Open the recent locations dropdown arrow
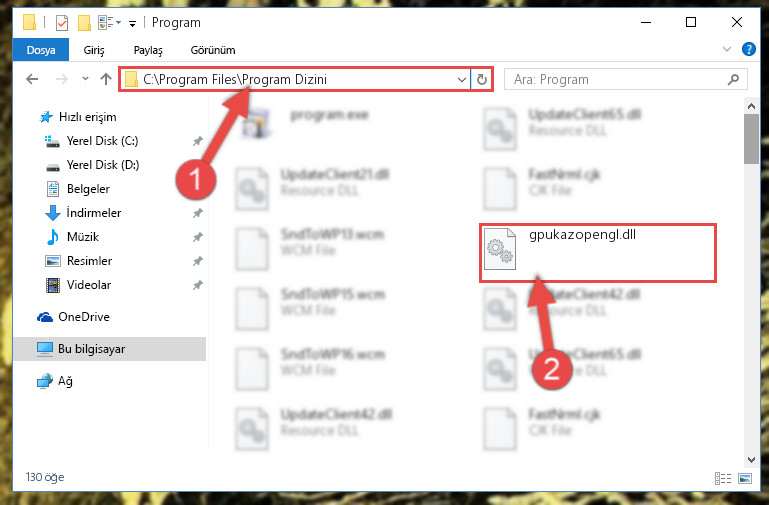 click(x=85, y=79)
